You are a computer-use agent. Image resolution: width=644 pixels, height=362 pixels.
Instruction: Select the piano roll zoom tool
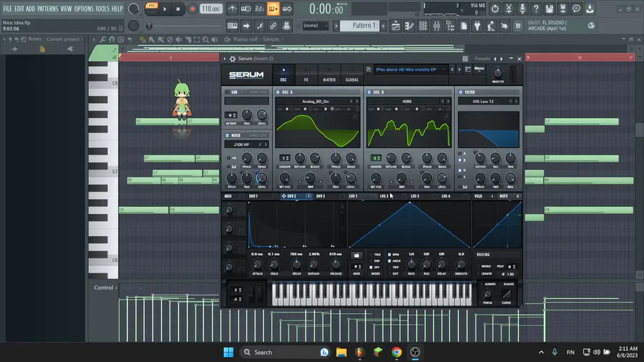[x=205, y=39]
